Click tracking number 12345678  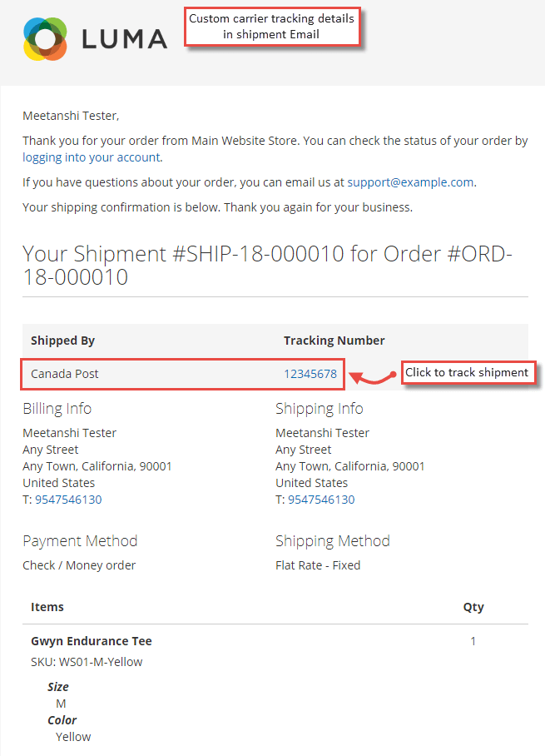(310, 374)
